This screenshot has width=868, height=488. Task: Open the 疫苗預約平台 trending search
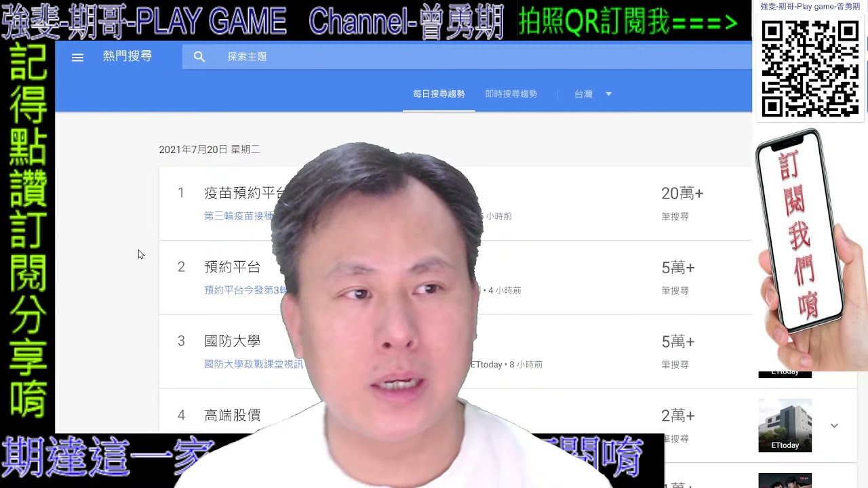point(245,193)
